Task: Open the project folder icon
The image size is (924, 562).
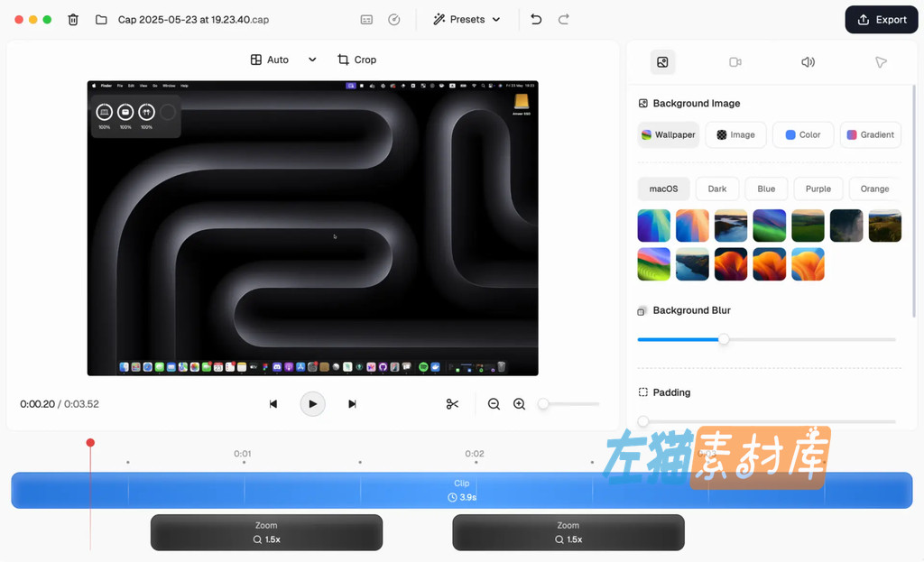Action: point(101,20)
